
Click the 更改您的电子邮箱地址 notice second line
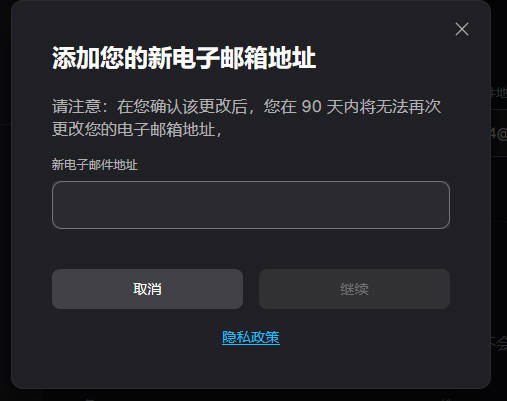click(137, 129)
